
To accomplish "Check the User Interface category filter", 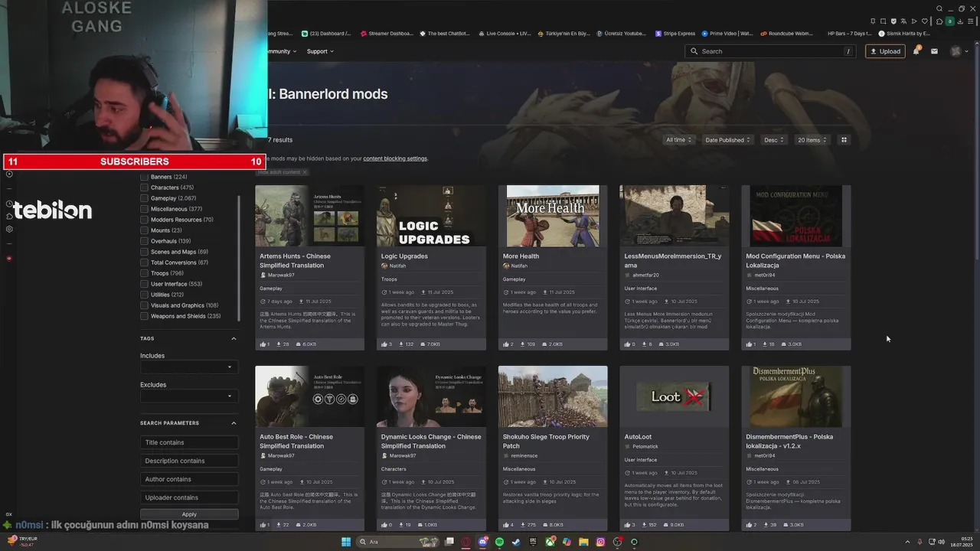I will click(x=144, y=284).
